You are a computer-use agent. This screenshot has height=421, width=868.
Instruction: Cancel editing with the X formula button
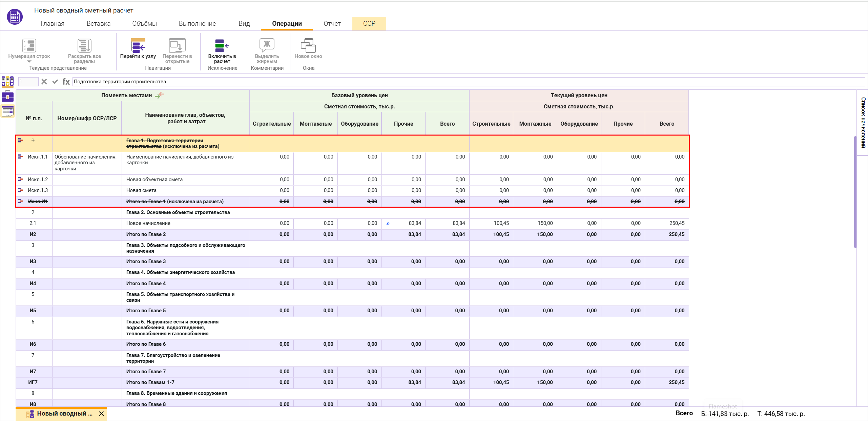44,82
